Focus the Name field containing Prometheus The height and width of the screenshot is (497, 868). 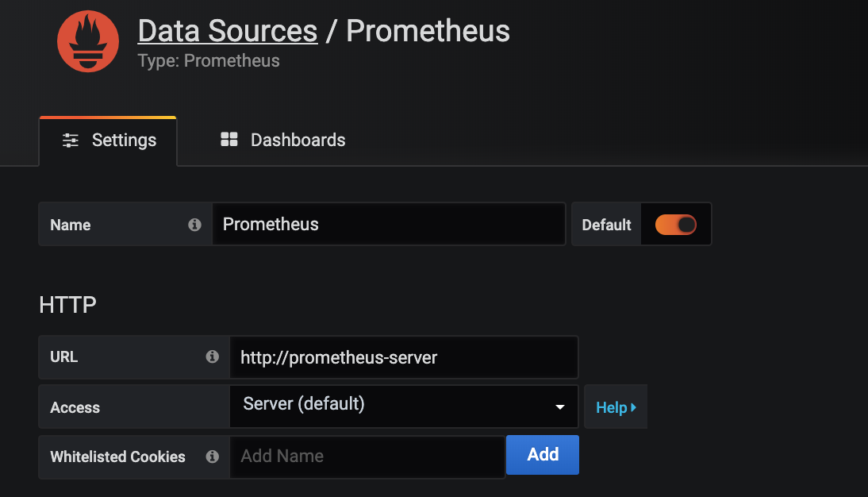(389, 225)
